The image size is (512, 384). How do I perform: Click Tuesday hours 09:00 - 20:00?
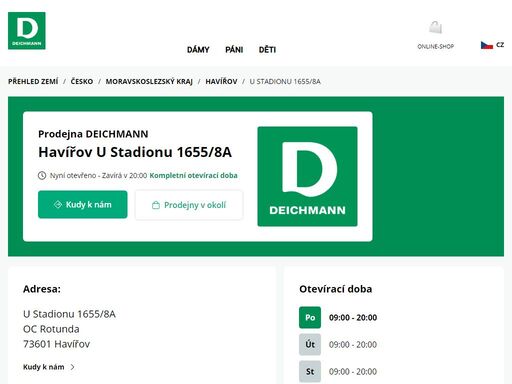353,344
